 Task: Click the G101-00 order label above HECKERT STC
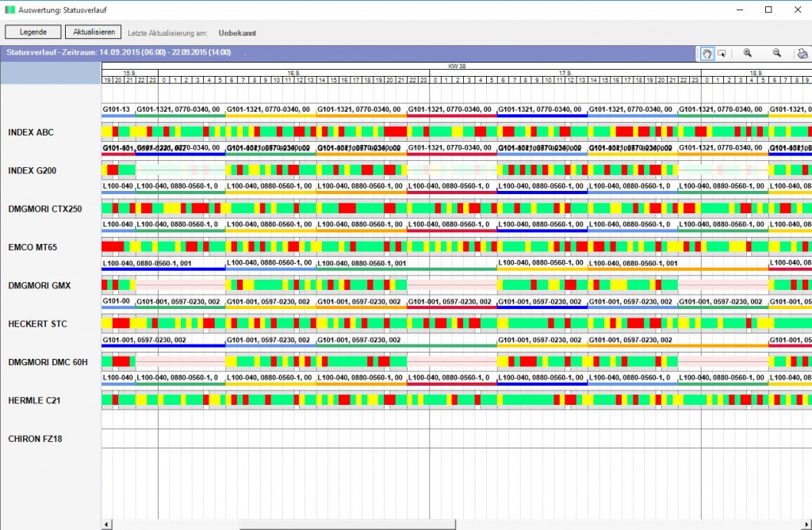pyautogui.click(x=117, y=301)
